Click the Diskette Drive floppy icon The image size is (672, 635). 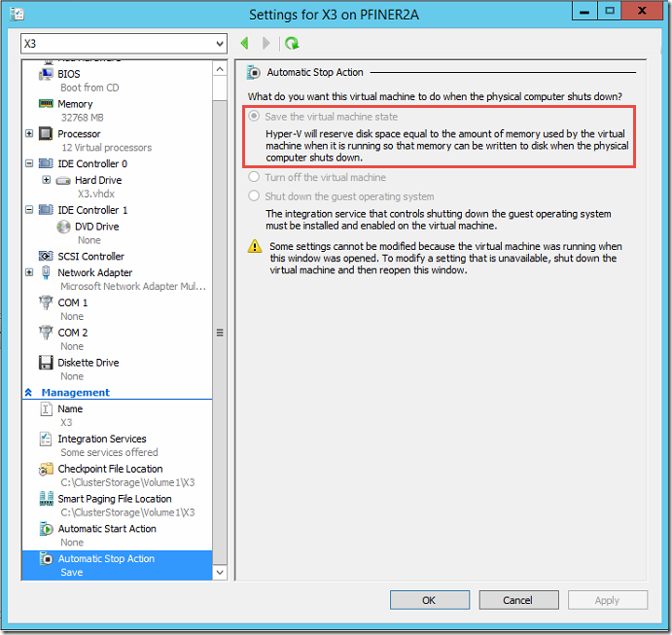point(46,363)
